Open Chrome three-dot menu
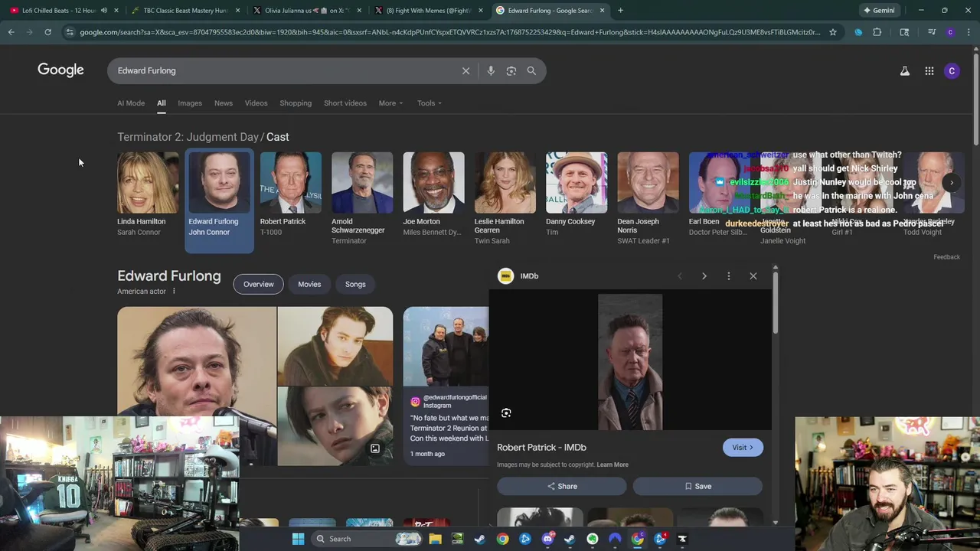This screenshot has width=980, height=551. pos(967,32)
